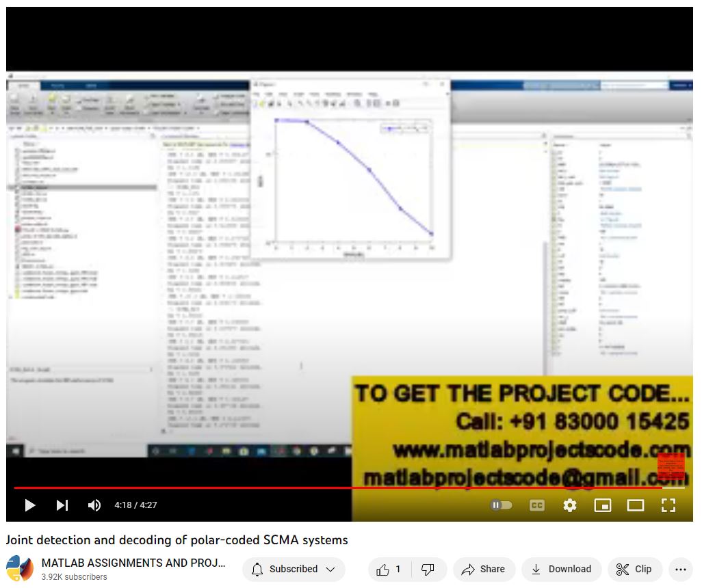The width and height of the screenshot is (702, 588).
Task: Open the player settings gear
Action: point(569,506)
